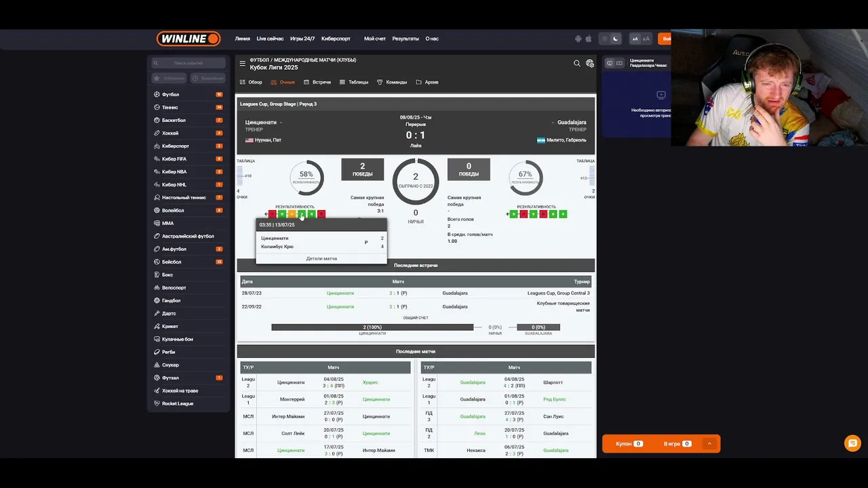Open the Мой счет menu item
868x488 pixels.
[375, 39]
